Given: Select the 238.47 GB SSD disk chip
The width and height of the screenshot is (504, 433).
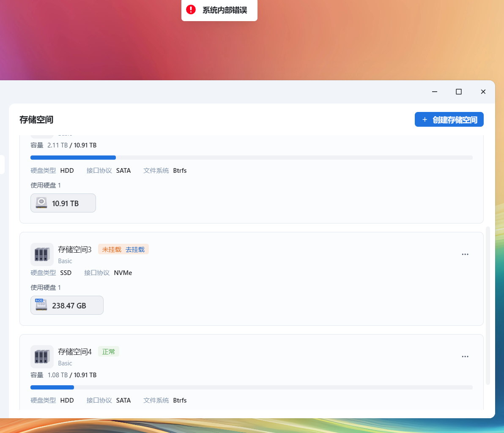Looking at the screenshot, I should [x=67, y=305].
